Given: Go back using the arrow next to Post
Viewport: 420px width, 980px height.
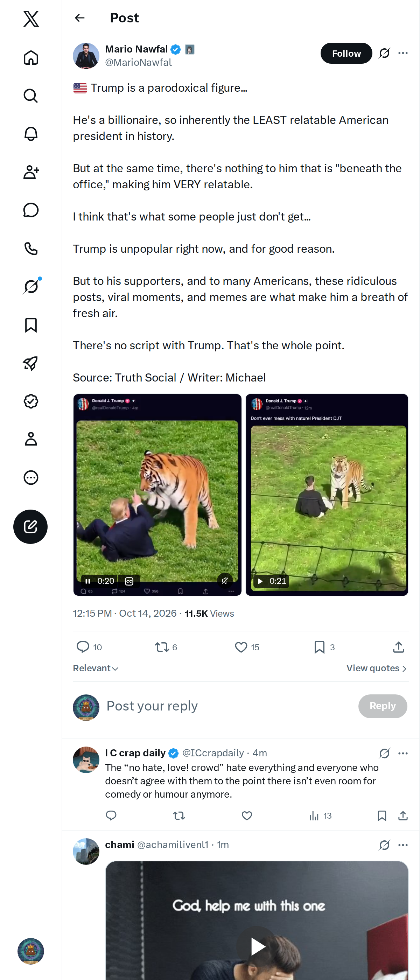Looking at the screenshot, I should (x=79, y=18).
